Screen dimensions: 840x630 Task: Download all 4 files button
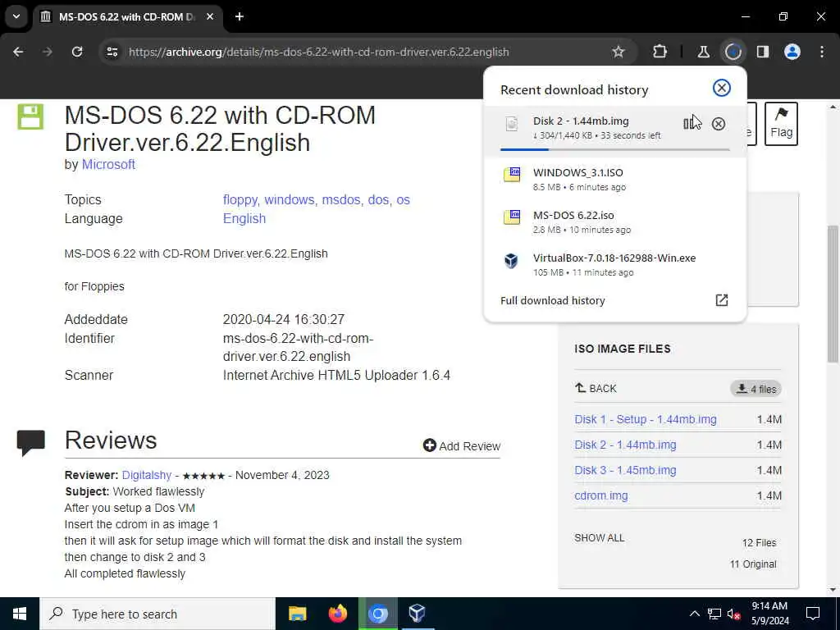[756, 389]
